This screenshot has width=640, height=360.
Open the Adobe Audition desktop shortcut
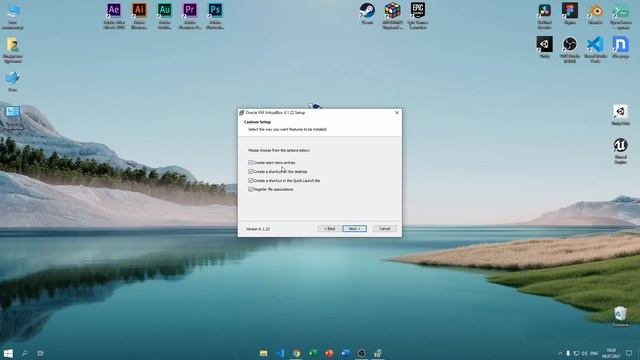[x=164, y=16]
